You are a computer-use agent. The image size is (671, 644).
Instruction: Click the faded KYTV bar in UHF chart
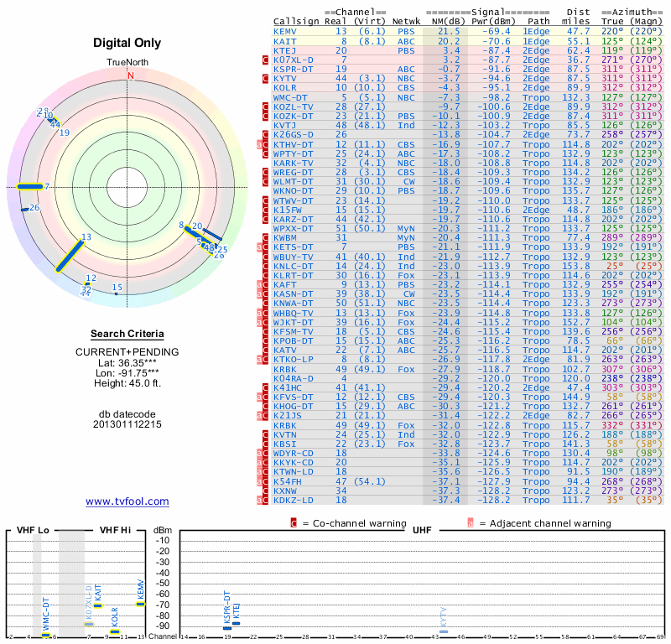[444, 631]
